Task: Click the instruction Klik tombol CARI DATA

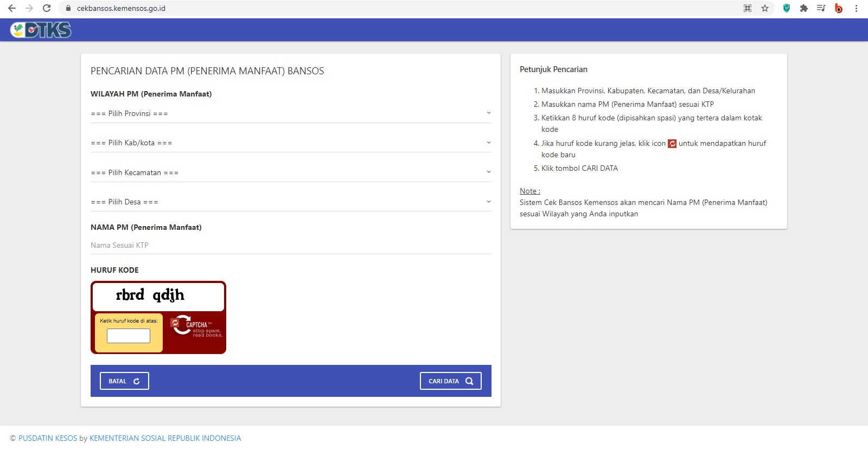Action: [579, 168]
